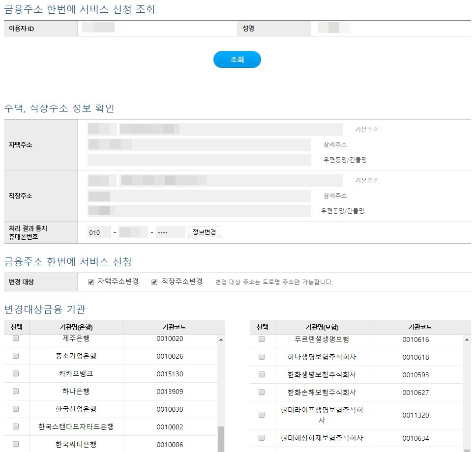The height and width of the screenshot is (452, 476).
Task: Select 한국씨티은행 from the bank table
Action: point(16,444)
